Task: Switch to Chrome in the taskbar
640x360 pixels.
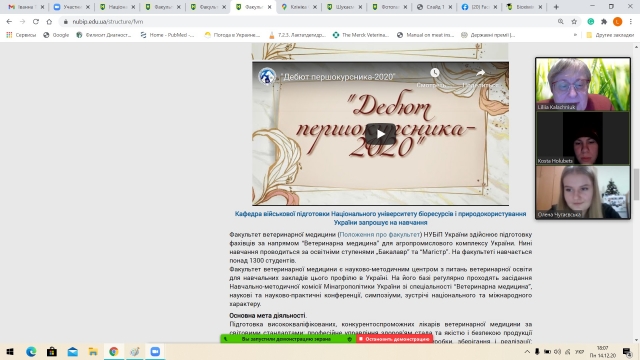Action: [x=113, y=351]
